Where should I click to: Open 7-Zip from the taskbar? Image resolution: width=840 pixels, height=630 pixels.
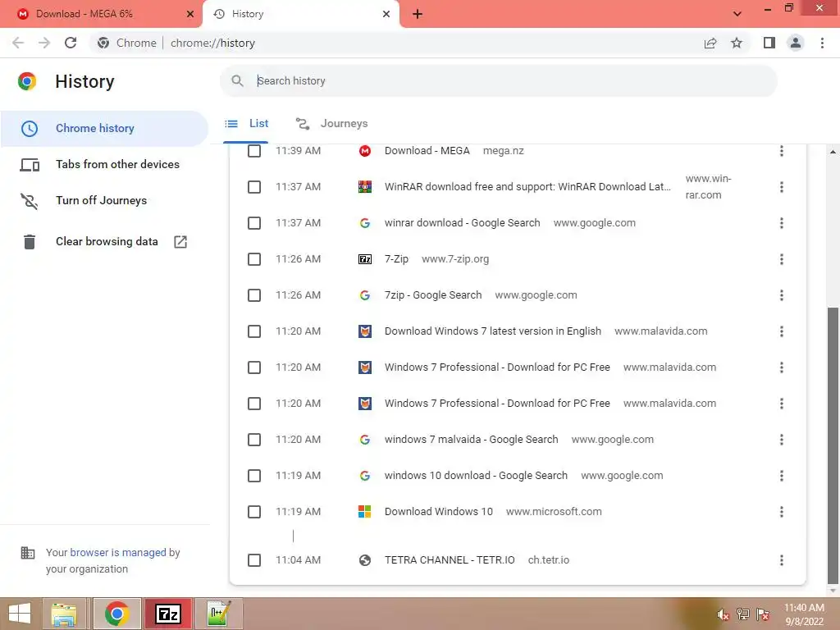(167, 614)
